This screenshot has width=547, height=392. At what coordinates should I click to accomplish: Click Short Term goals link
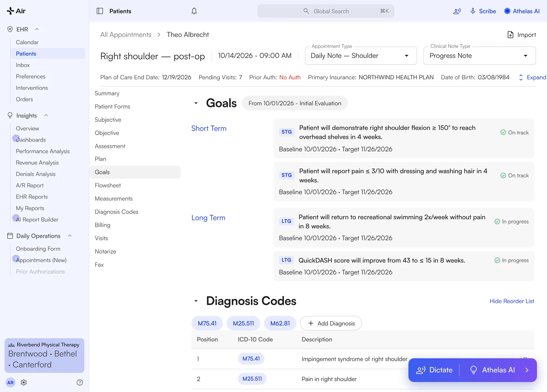(x=209, y=129)
